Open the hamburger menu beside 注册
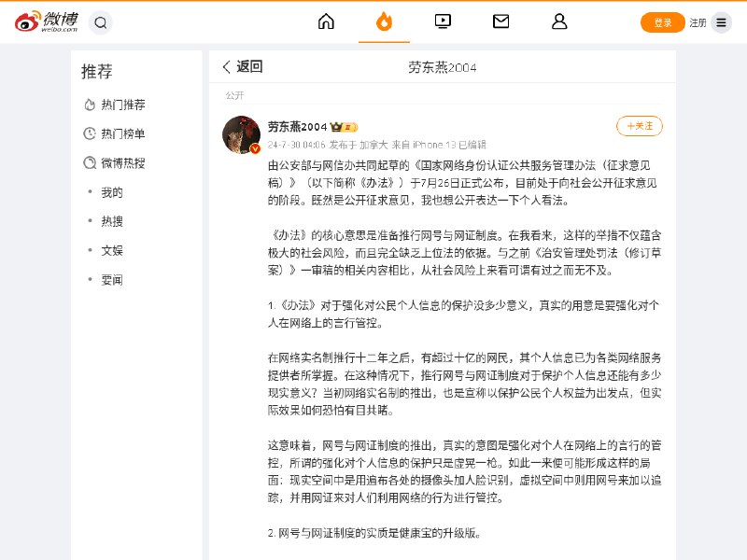The width and height of the screenshot is (747, 560). pos(721,22)
